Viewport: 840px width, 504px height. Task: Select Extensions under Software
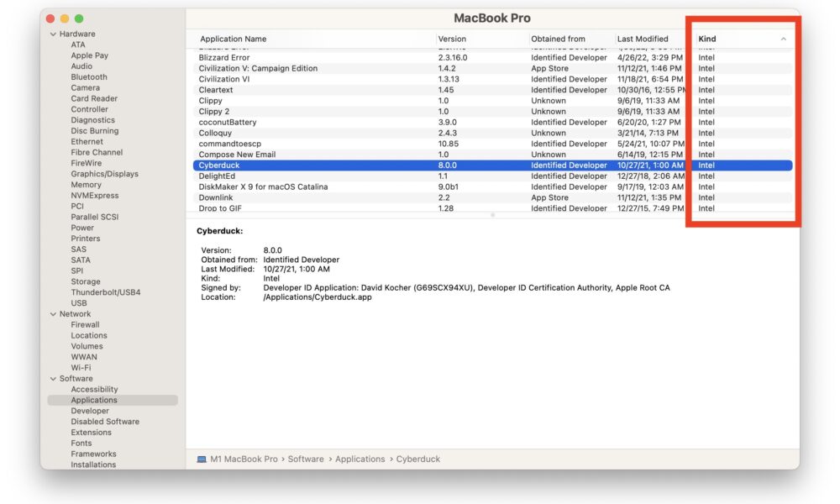91,433
